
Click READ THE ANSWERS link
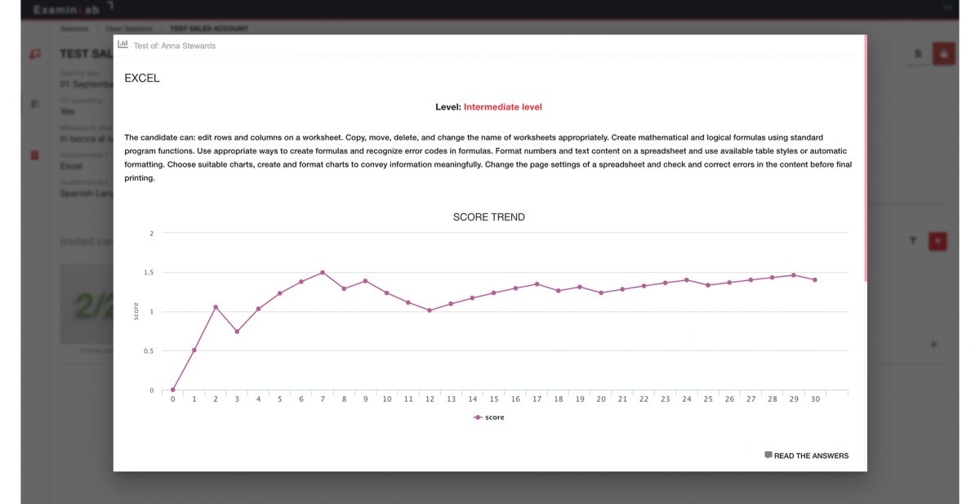point(810,456)
